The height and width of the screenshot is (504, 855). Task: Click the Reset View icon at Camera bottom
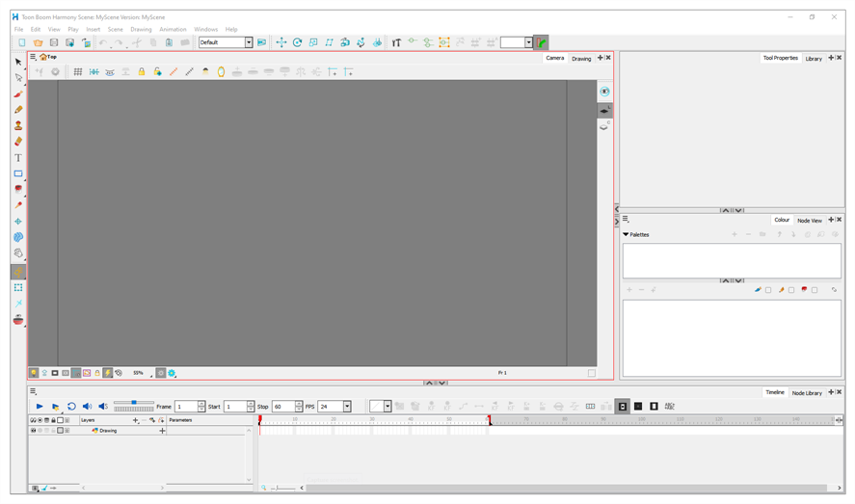coord(119,373)
